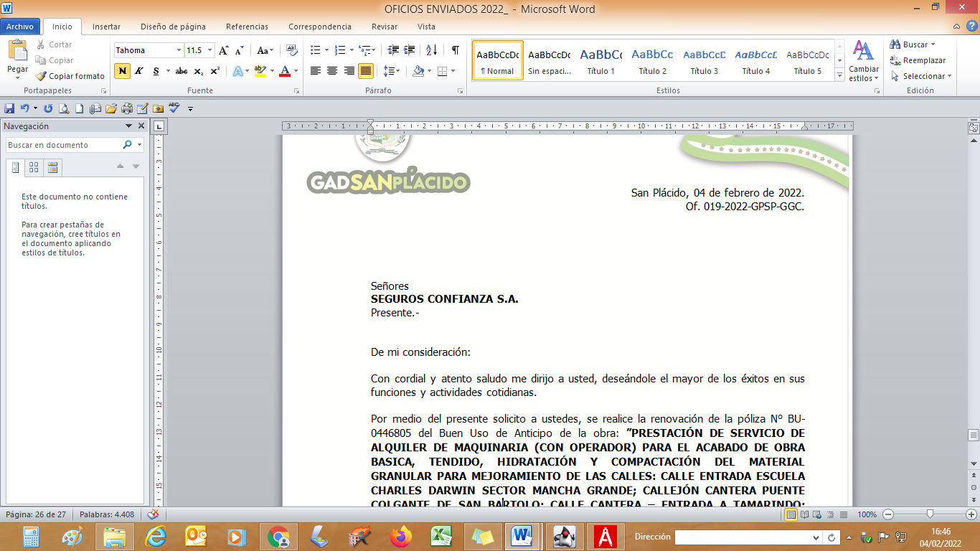Viewport: 980px width, 551px height.
Task: Toggle italic (K) formatting
Action: tap(139, 71)
